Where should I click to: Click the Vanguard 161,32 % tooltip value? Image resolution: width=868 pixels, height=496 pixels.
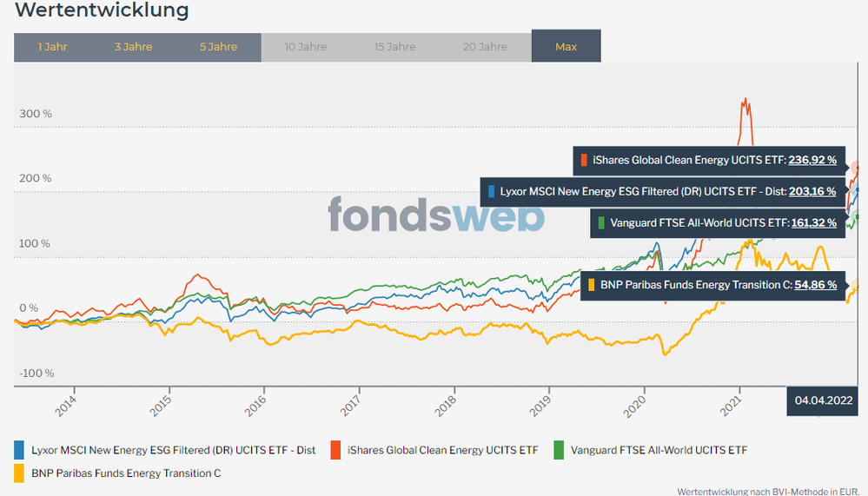813,222
